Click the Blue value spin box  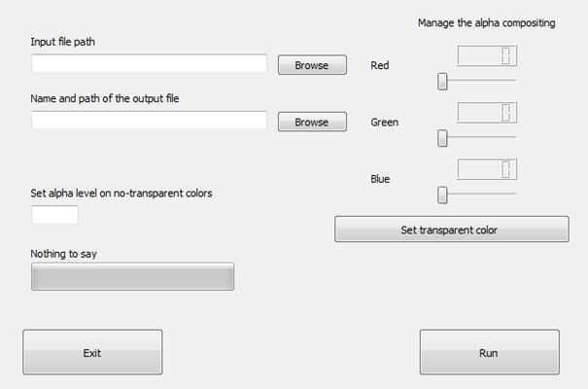click(x=479, y=169)
